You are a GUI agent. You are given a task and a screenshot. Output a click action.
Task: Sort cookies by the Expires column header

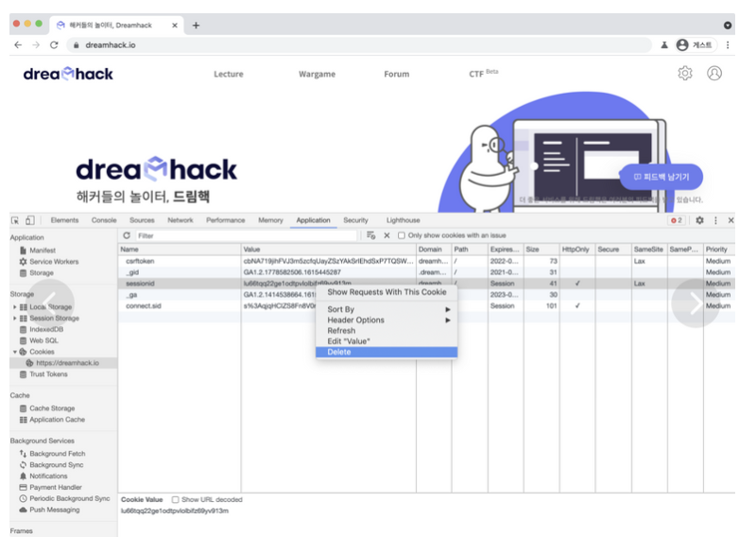pos(506,250)
